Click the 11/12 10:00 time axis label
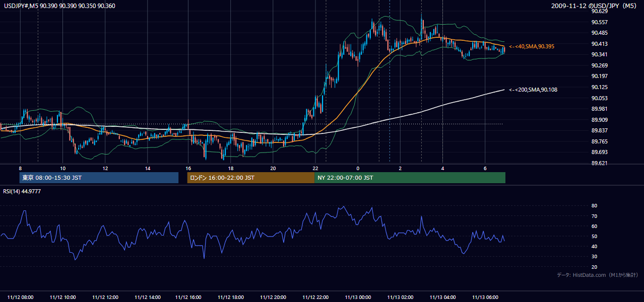 (x=62, y=297)
